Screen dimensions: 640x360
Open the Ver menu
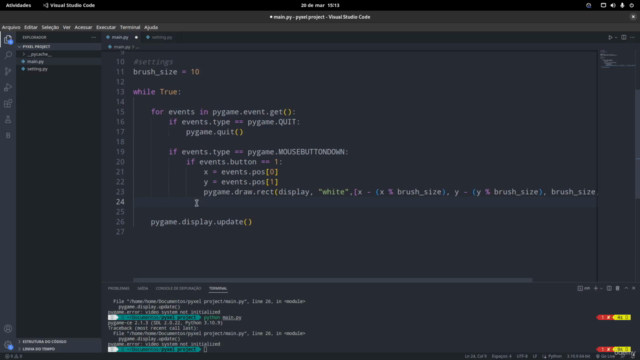(x=67, y=27)
